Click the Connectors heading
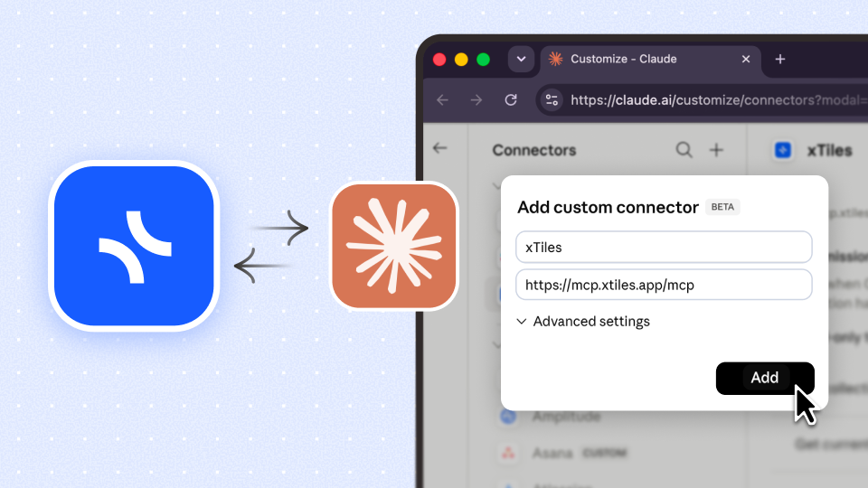Screen dimensions: 868x488 [534, 151]
